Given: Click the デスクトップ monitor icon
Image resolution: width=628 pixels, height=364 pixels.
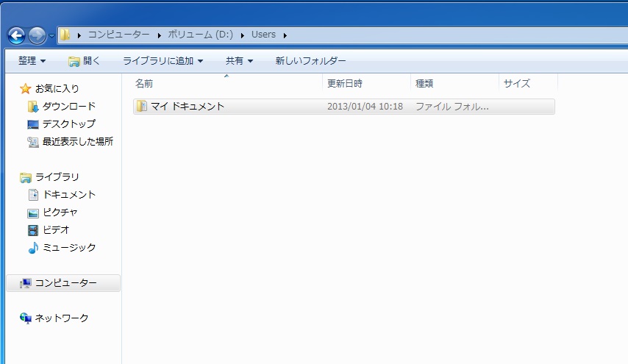Looking at the screenshot, I should (x=33, y=124).
